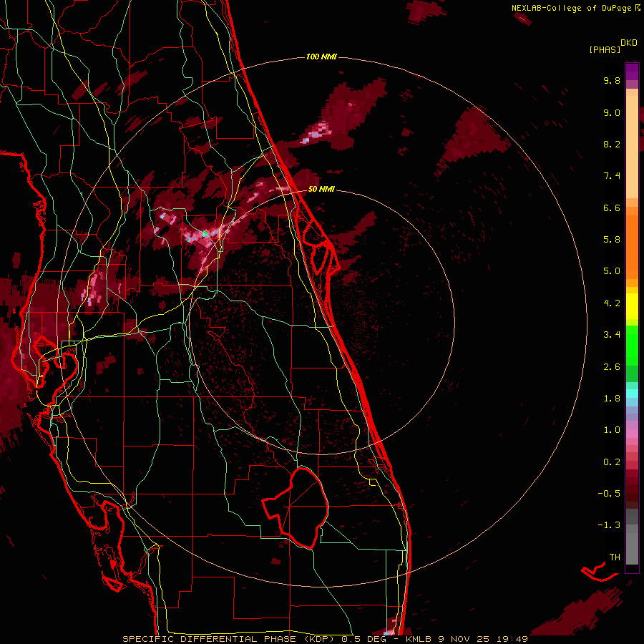Click the 6.6 value on the color scale
The image size is (644, 644).
(x=612, y=208)
